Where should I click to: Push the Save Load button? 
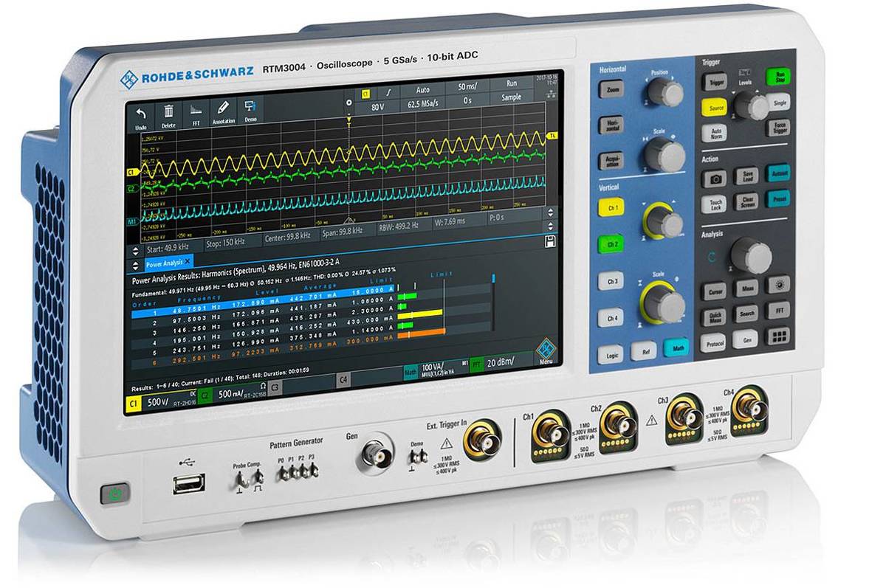[746, 175]
